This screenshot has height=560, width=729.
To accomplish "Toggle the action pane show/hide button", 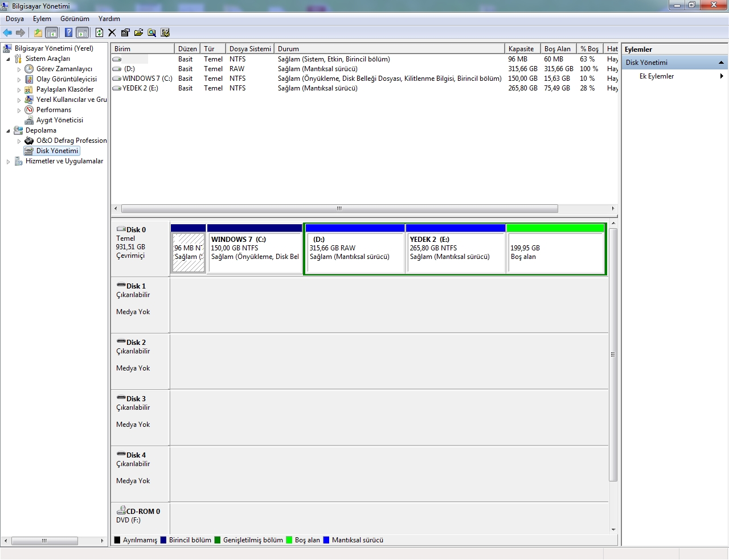I will 82,32.
